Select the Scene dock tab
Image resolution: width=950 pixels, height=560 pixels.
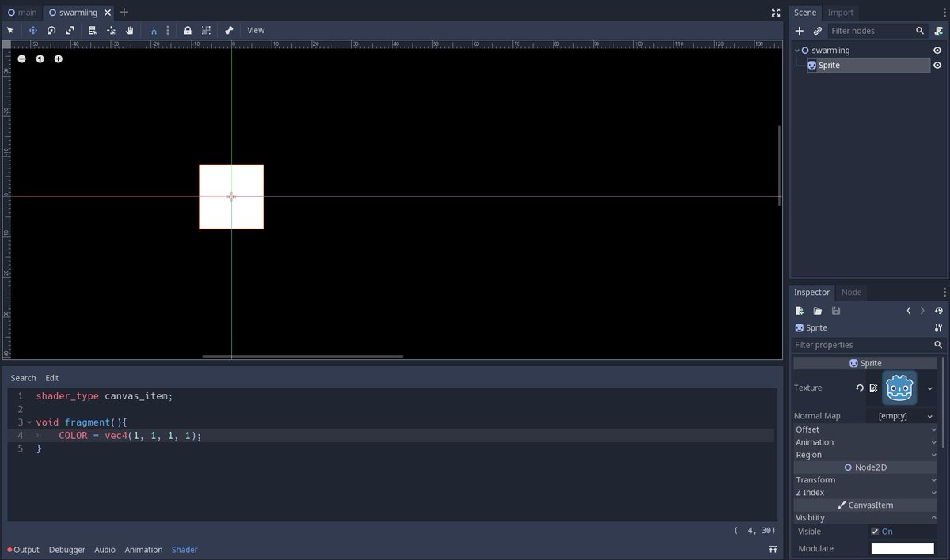pyautogui.click(x=805, y=12)
